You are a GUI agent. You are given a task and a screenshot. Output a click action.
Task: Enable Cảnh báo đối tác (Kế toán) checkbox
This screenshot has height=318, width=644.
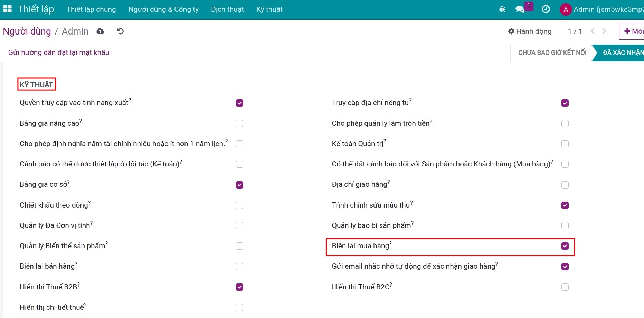pos(239,164)
